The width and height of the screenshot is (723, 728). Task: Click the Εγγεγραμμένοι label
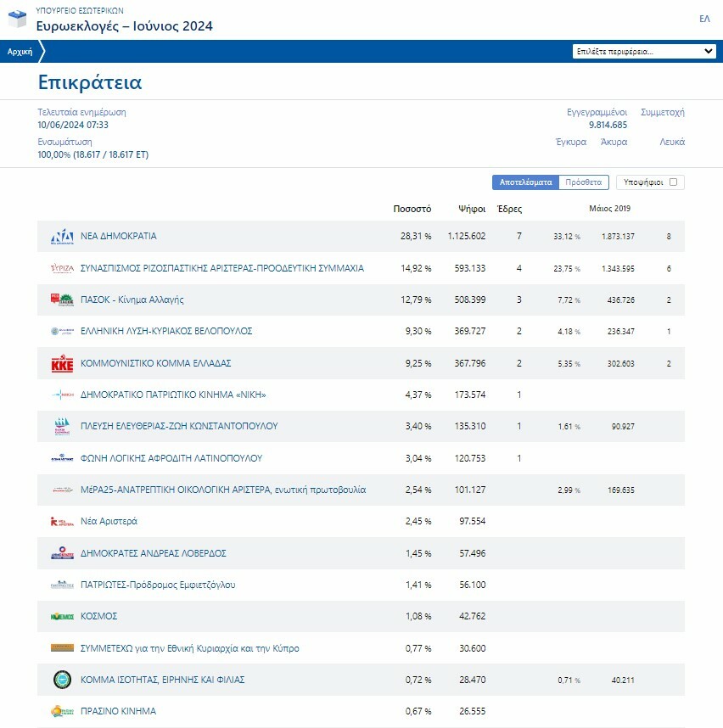597,112
